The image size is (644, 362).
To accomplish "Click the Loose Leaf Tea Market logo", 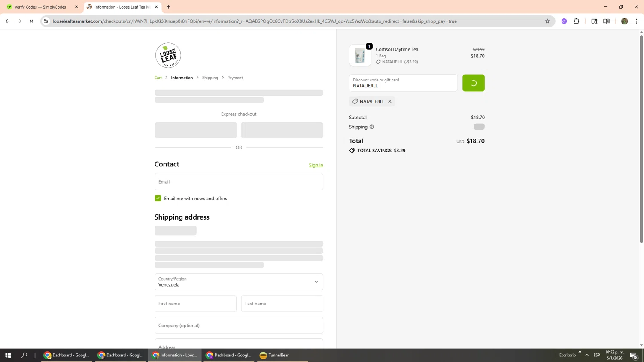I will pos(168,55).
